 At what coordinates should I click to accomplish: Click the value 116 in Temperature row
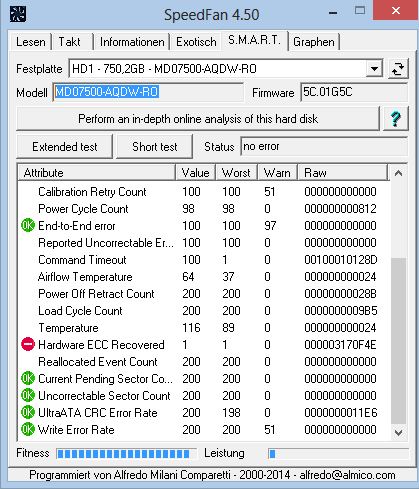tap(191, 328)
